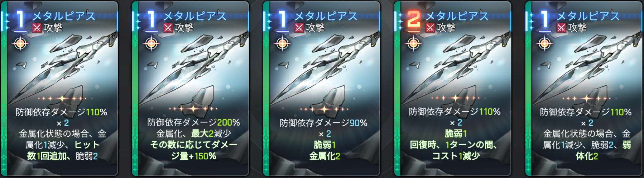
Task: Click the red 攻撃 attack icon on the last card
Action: click(x=561, y=28)
